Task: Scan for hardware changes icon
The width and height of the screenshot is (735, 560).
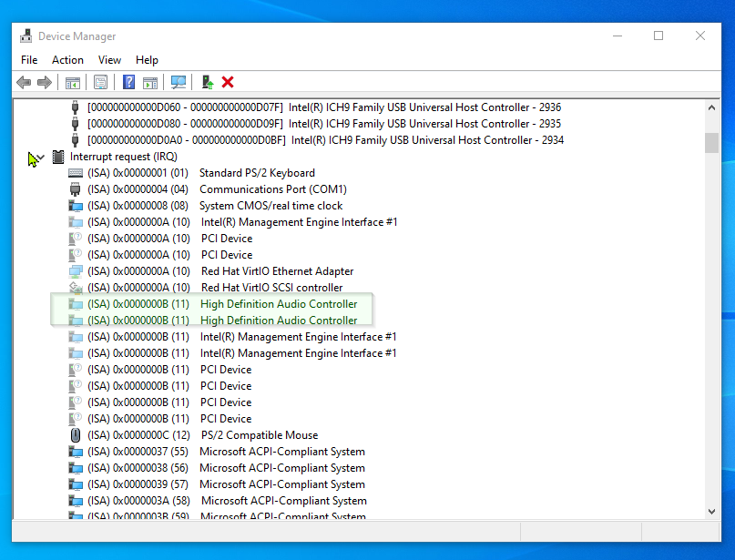Action: click(x=179, y=83)
